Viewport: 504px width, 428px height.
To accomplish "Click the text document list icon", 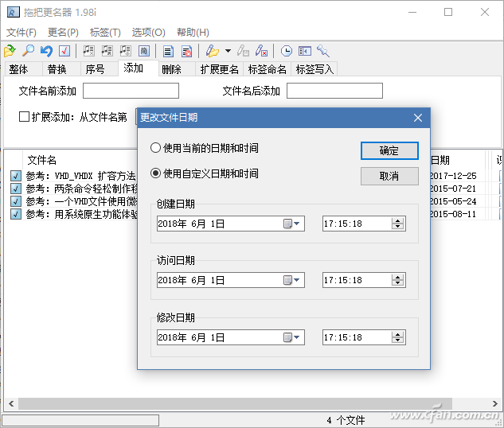I will point(168,51).
